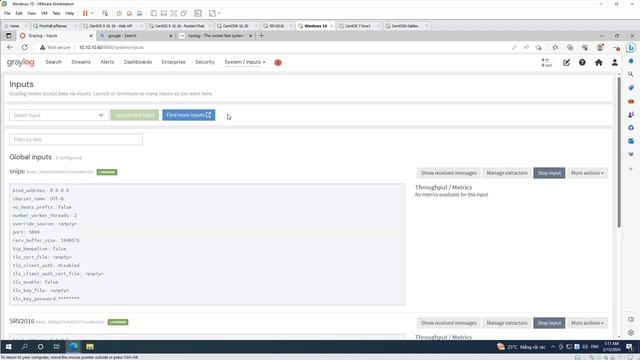Open the scratchpad edit icon
This screenshot has height=360, width=640.
tap(567, 62)
